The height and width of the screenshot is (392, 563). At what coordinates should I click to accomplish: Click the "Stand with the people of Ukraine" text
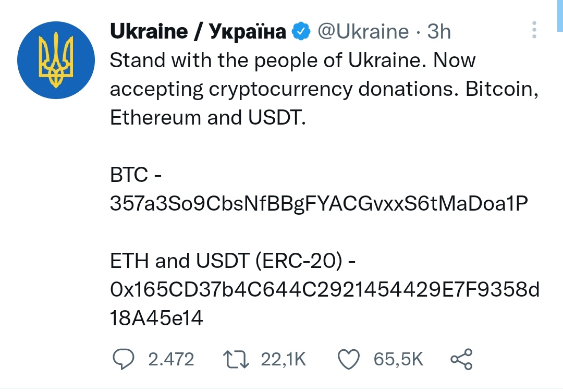point(265,60)
